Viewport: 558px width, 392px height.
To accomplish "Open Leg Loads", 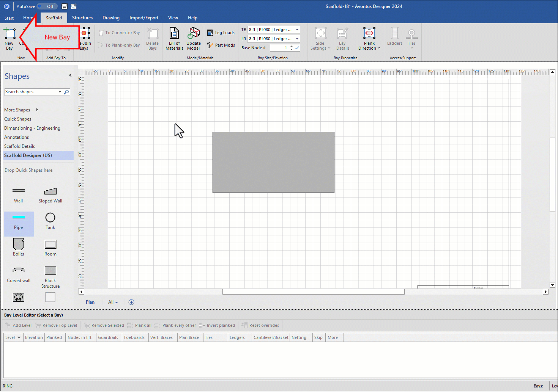I will pyautogui.click(x=221, y=33).
